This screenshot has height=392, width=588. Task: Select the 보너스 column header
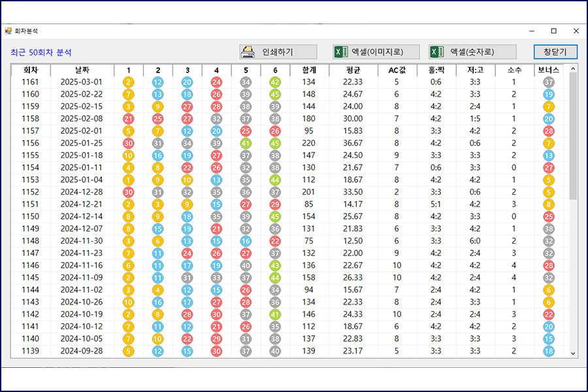pyautogui.click(x=549, y=70)
